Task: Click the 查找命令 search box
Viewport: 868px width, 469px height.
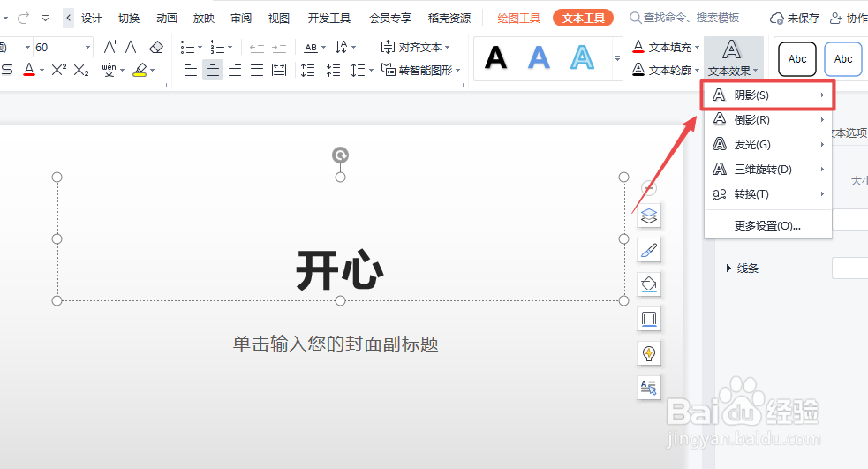Action: coord(684,18)
